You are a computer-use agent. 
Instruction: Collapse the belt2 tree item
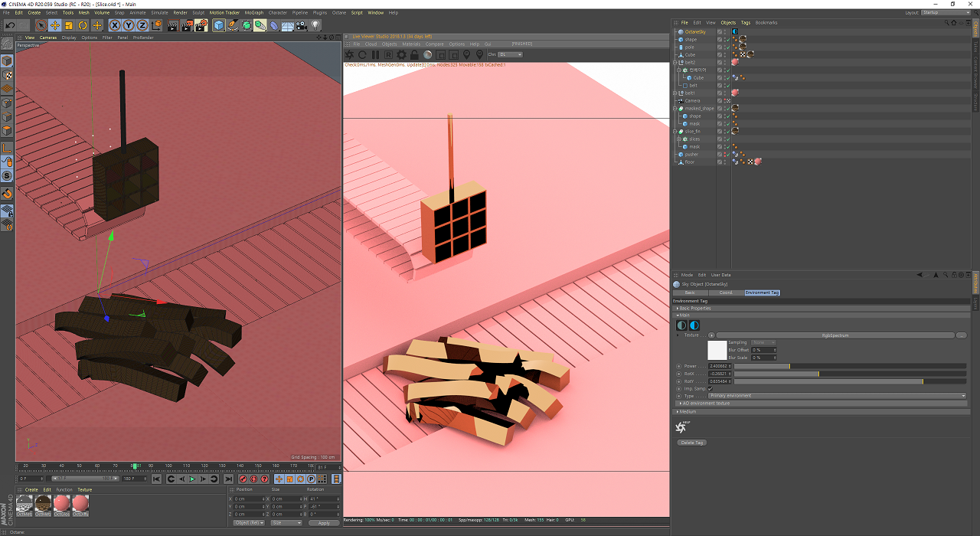pyautogui.click(x=676, y=63)
